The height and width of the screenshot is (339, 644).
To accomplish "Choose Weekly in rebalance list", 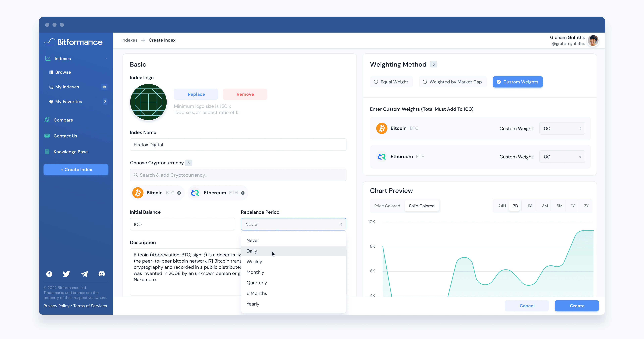I will (x=293, y=262).
